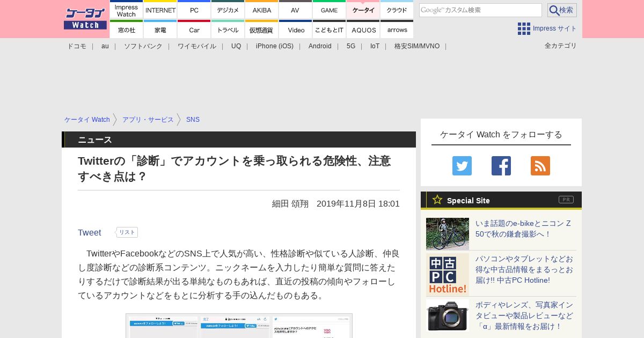Open the Sony α camera thumbnail
This screenshot has height=338, width=644.
[x=448, y=315]
